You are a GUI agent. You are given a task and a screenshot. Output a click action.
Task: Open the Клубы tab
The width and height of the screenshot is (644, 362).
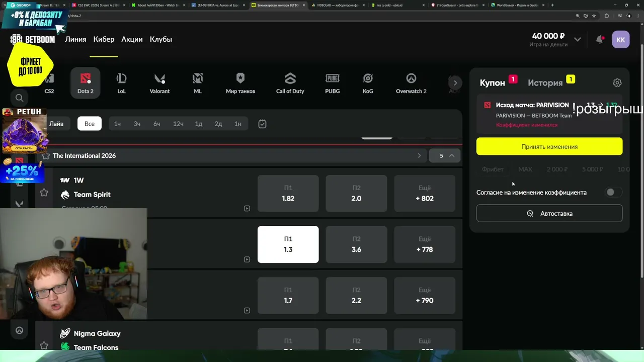(161, 39)
